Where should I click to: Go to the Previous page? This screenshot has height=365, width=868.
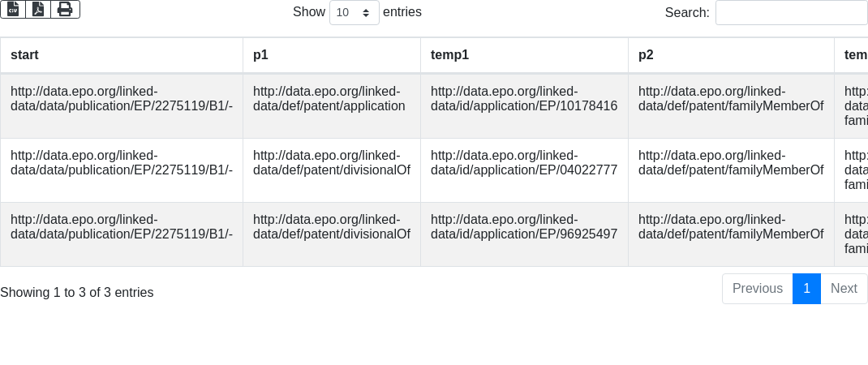(757, 289)
